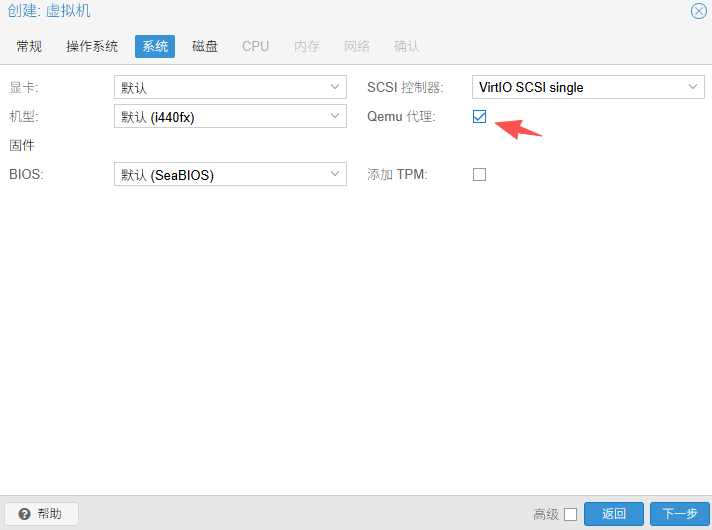
Task: Expand the BIOS dropdown arrow
Action: tap(335, 175)
